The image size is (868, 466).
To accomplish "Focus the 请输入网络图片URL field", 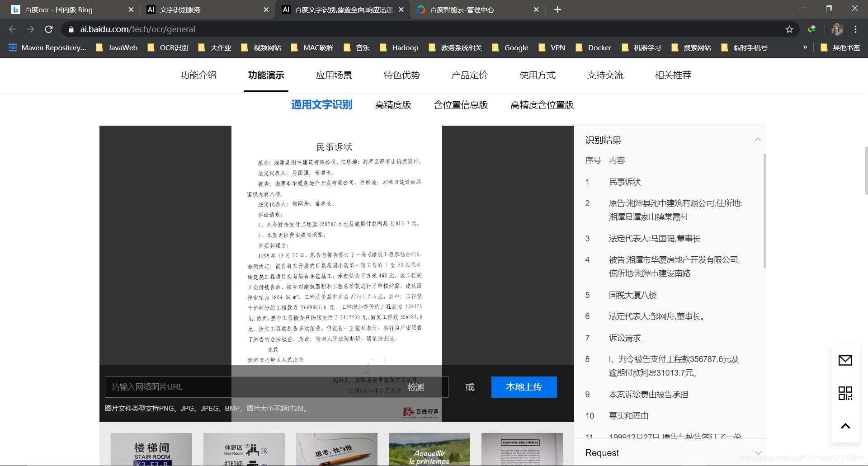I will pos(244,387).
